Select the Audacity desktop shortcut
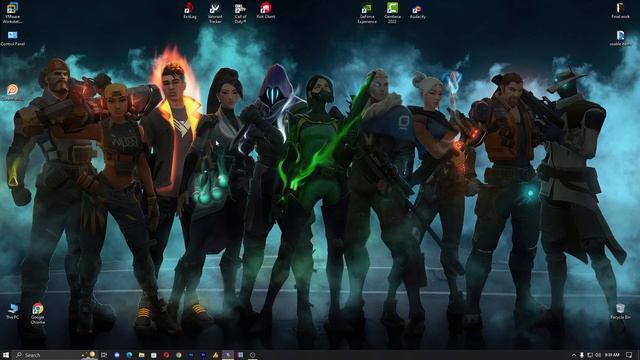 click(418, 11)
